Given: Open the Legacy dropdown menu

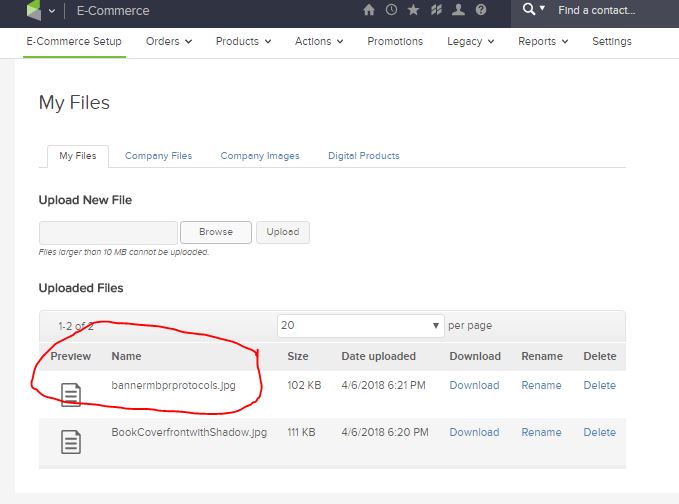Looking at the screenshot, I should tap(470, 42).
